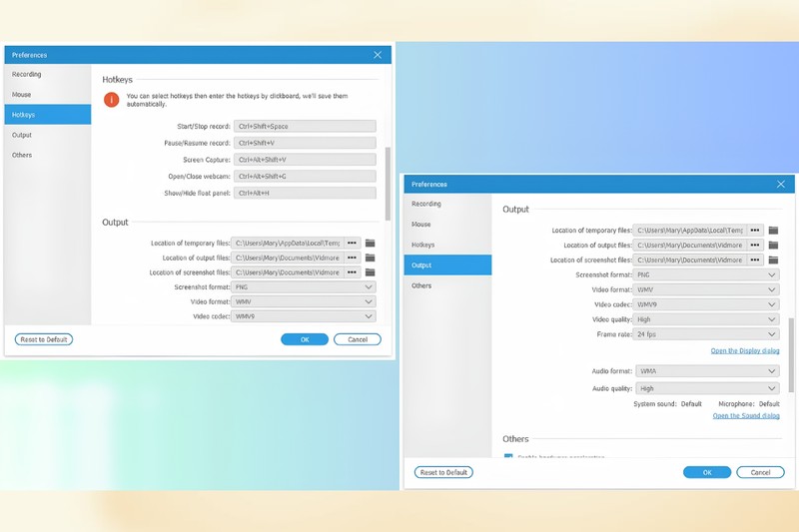Click OK in Output window
Screen dimensions: 799x532
point(707,472)
